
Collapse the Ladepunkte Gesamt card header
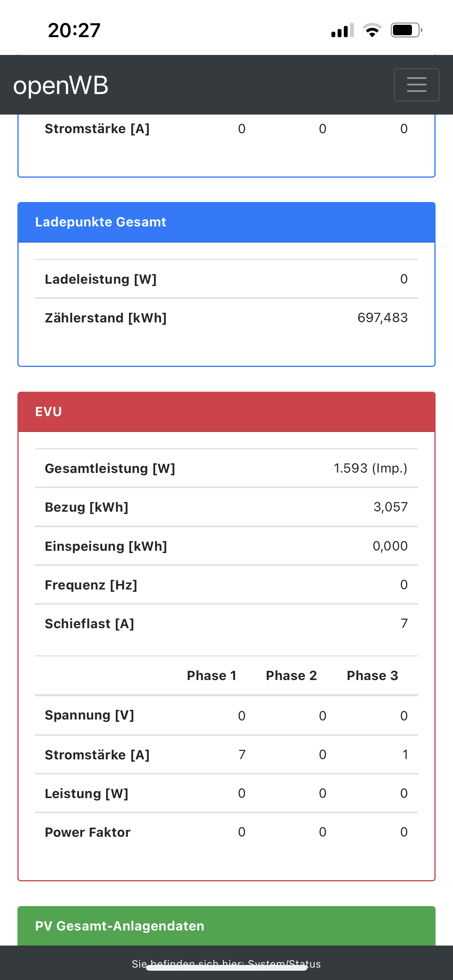point(226,222)
